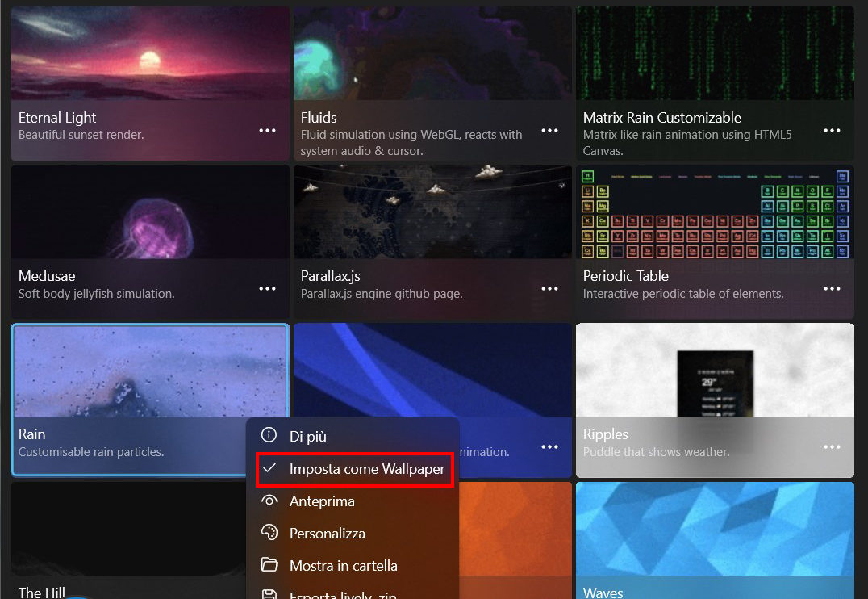This screenshot has height=599, width=868.
Task: Open the three-dot menu for Periodic Table
Action: click(x=832, y=289)
